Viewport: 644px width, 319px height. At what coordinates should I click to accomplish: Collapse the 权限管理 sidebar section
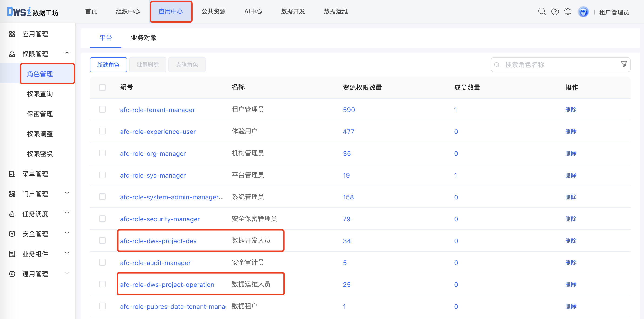pos(67,53)
